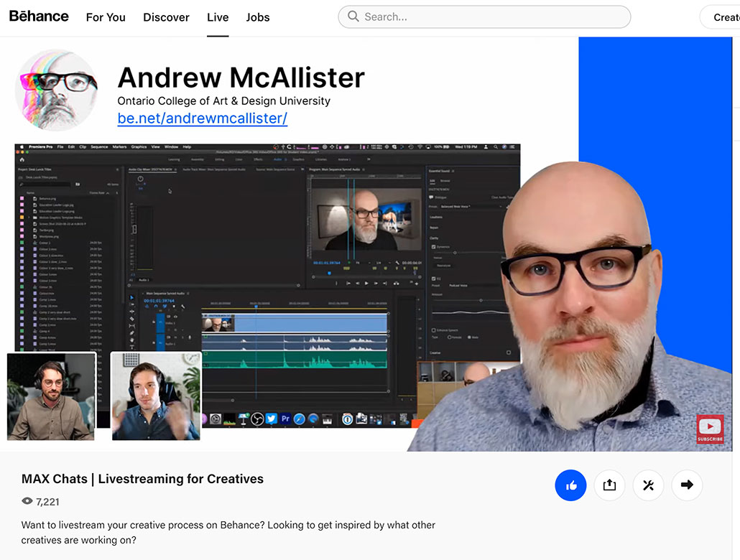Select the Type tool in Premiere
This screenshot has width=740, height=560.
point(131,347)
